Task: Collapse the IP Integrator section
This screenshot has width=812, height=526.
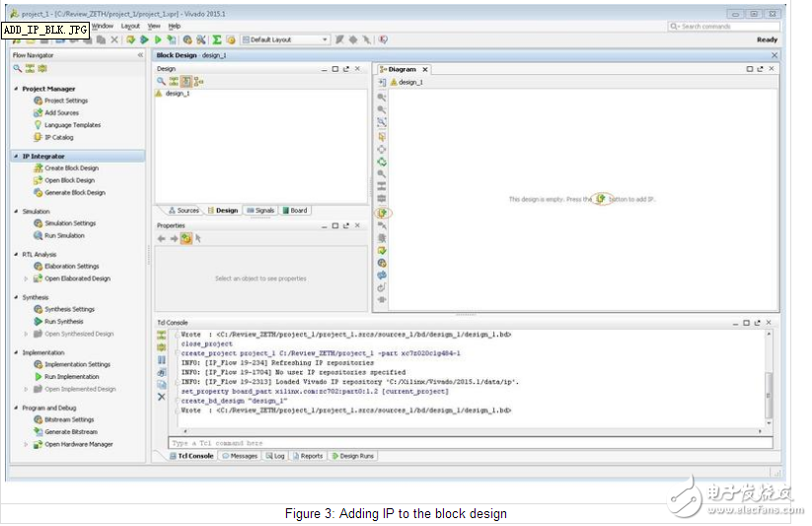Action: tap(15, 157)
